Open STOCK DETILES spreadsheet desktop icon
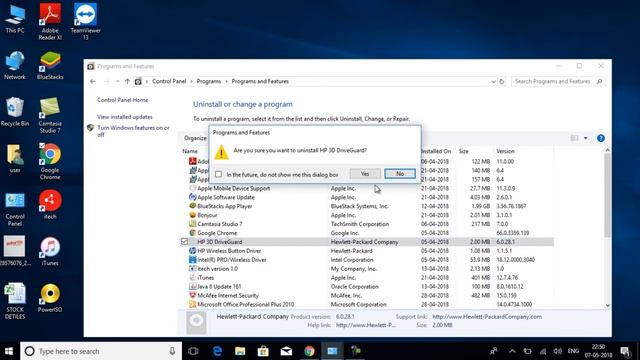The height and width of the screenshot is (360, 640). [x=15, y=301]
